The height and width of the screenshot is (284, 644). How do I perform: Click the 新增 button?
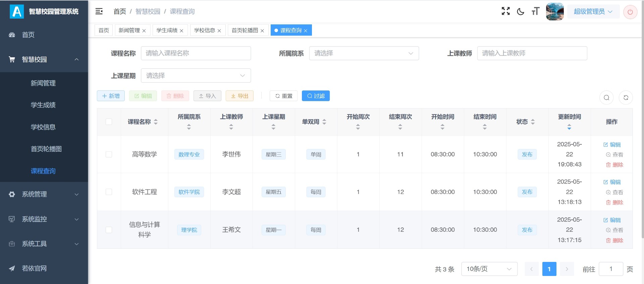click(111, 96)
